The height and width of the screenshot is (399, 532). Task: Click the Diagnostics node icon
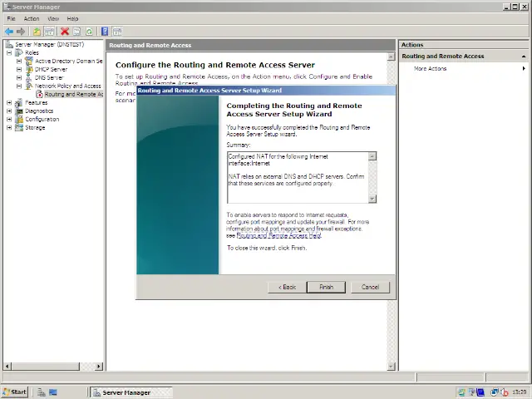[19, 111]
